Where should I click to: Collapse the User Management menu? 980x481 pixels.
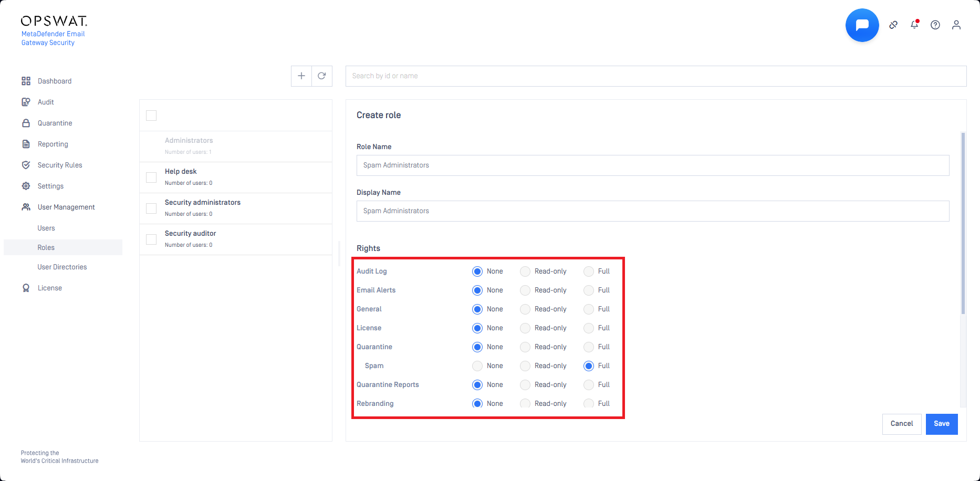click(66, 207)
